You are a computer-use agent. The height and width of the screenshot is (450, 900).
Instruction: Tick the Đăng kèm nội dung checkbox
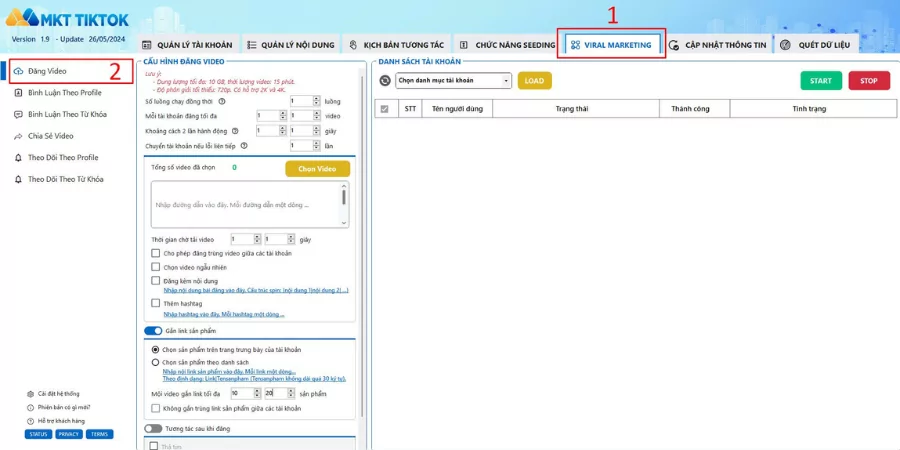click(156, 281)
